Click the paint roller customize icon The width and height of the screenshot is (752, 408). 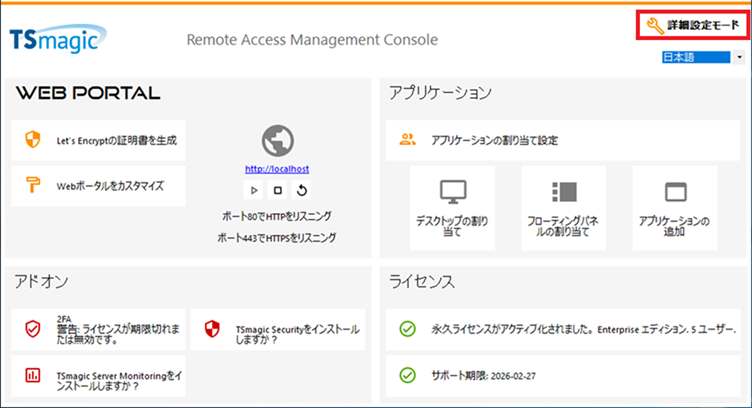(x=33, y=185)
